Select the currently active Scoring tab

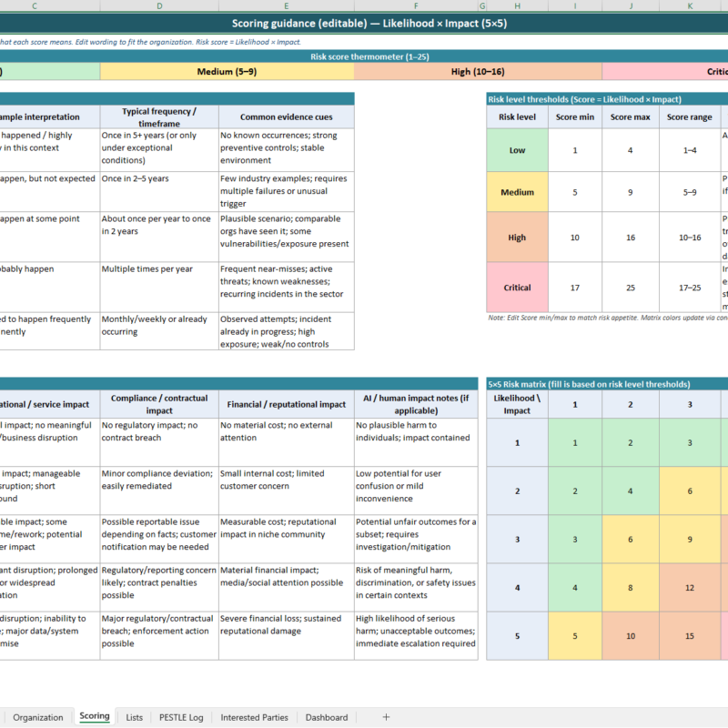coord(95,717)
